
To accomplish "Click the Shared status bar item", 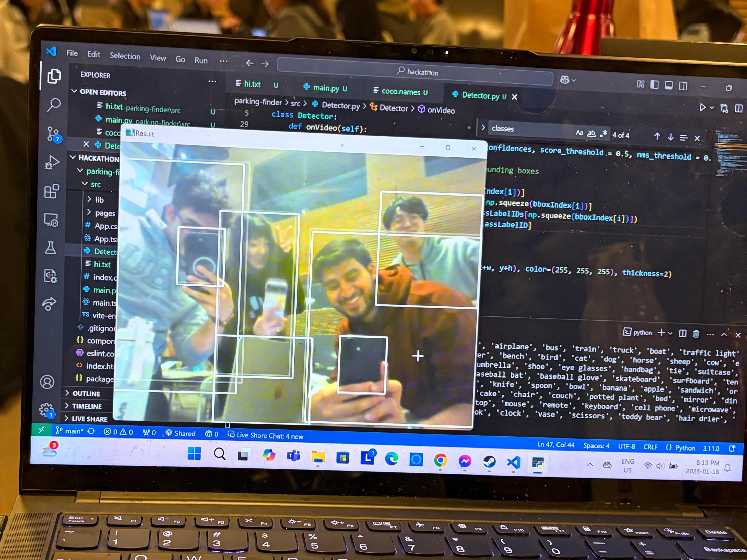I will click(x=181, y=433).
